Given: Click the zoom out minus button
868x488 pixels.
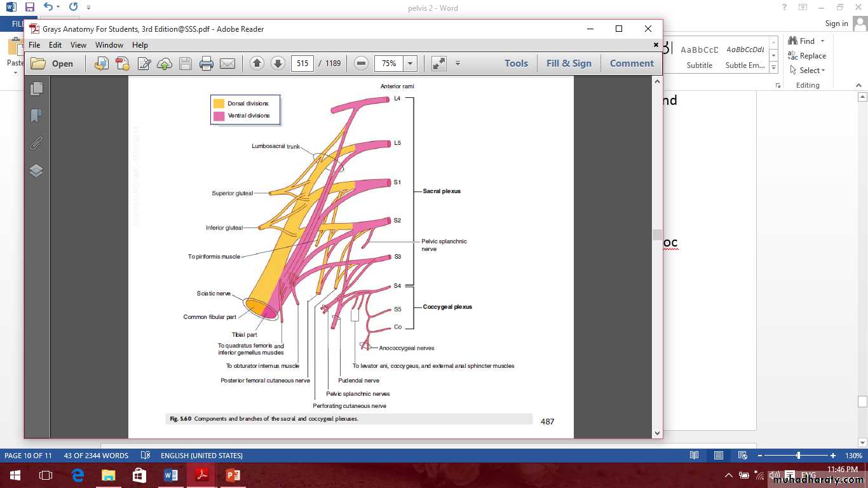Looking at the screenshot, I should pos(361,64).
